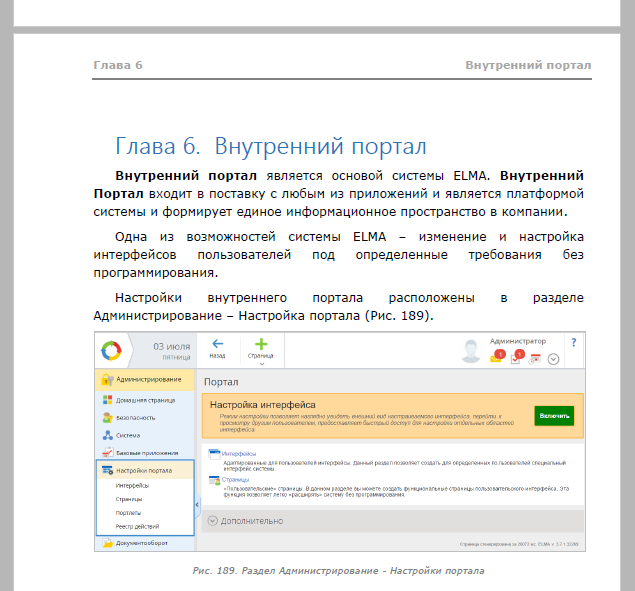Click the Внутренний портал page header

pos(528,65)
